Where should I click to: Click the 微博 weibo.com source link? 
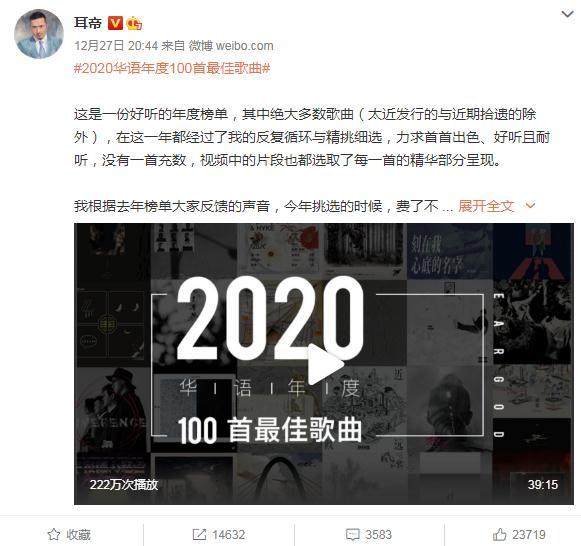[x=231, y=46]
